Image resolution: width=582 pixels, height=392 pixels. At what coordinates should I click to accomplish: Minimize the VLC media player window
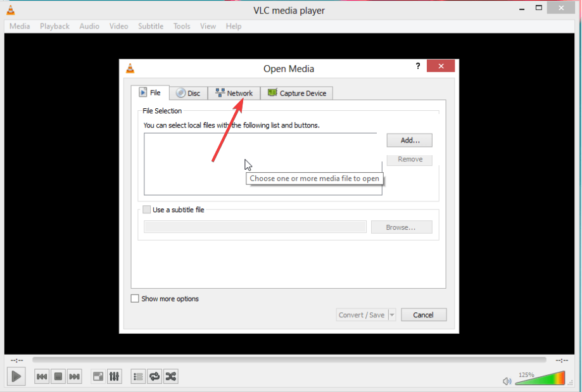click(x=522, y=9)
